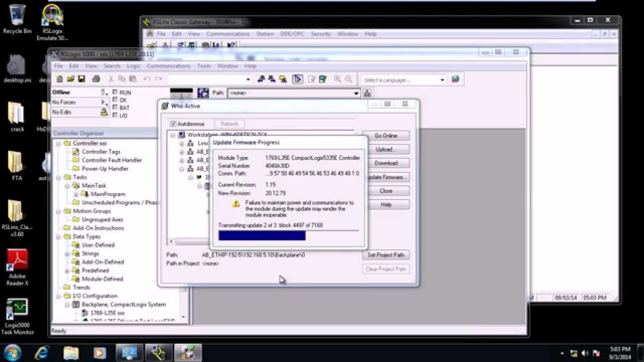
Task: Open Windows Explorer from the taskbar
Action: [x=71, y=352]
